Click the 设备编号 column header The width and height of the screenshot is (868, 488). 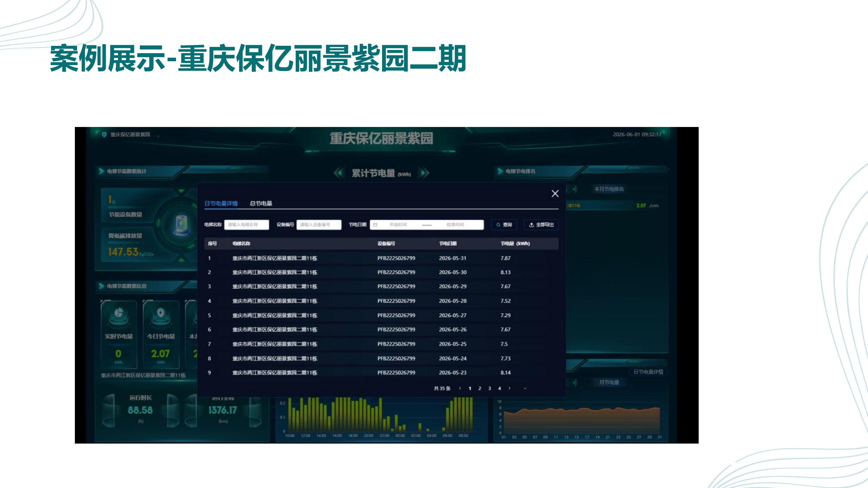click(x=386, y=243)
